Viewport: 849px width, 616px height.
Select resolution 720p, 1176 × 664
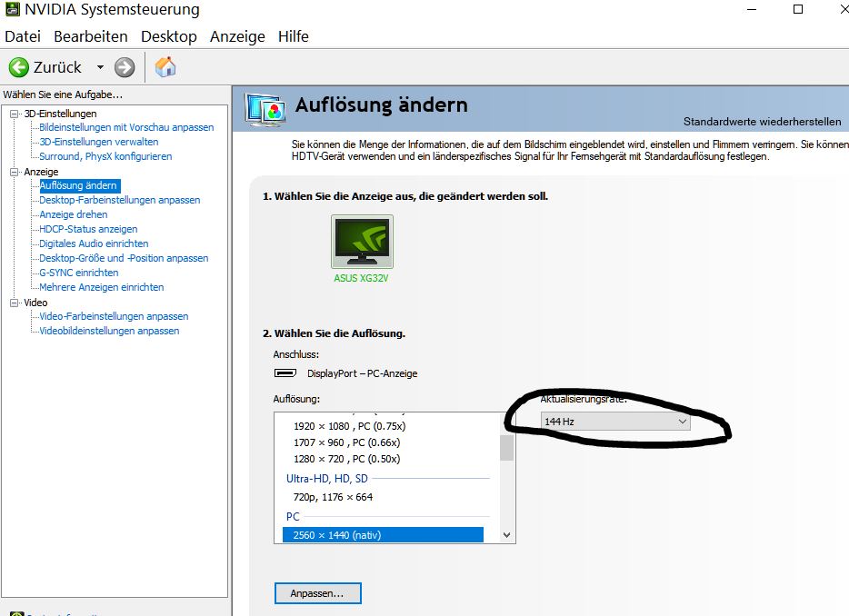click(333, 497)
